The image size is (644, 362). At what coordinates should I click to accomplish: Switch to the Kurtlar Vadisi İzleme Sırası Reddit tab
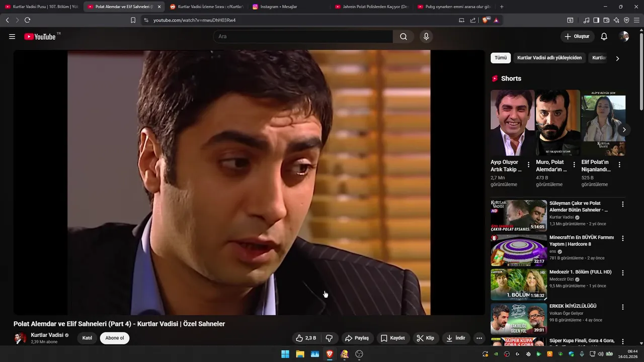point(206,7)
